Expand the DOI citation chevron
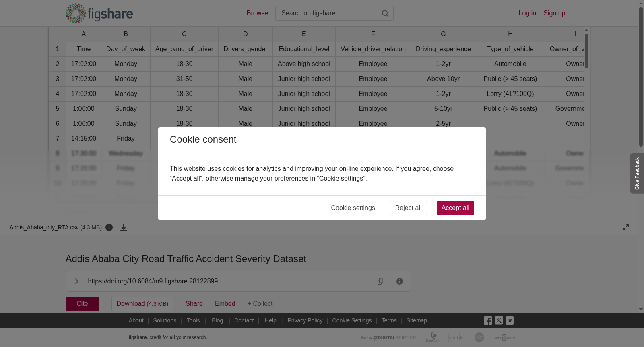 [76, 281]
